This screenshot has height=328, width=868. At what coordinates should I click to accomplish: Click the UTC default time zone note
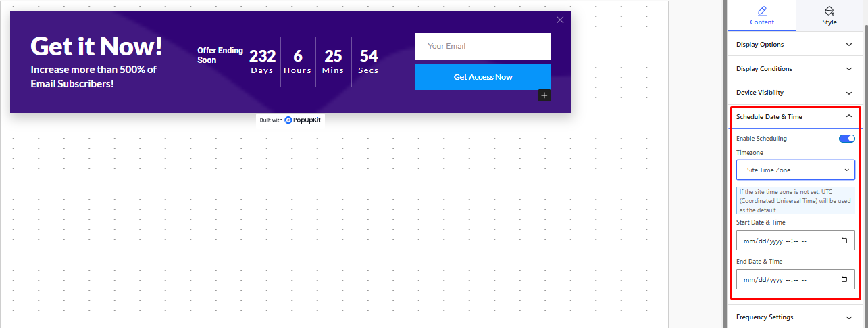click(795, 201)
